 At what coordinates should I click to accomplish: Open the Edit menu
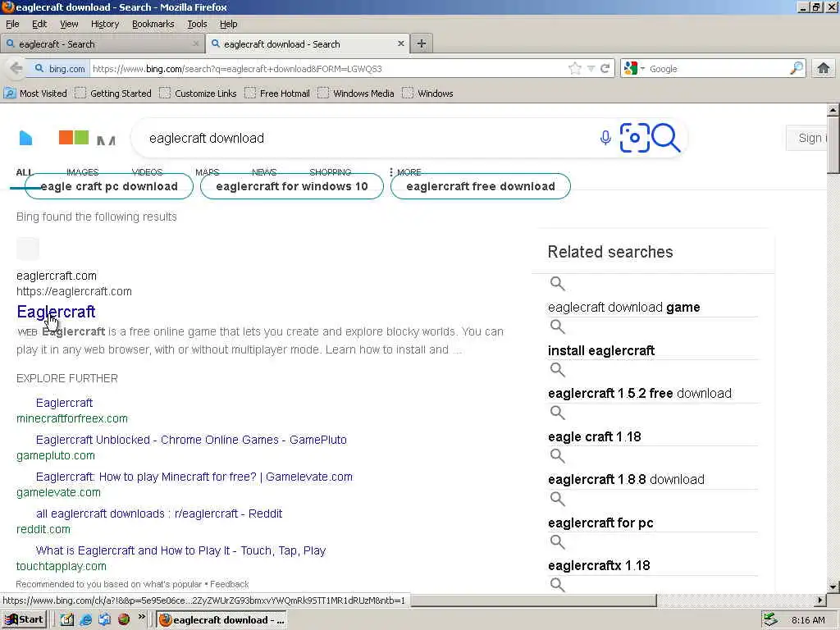coord(39,24)
